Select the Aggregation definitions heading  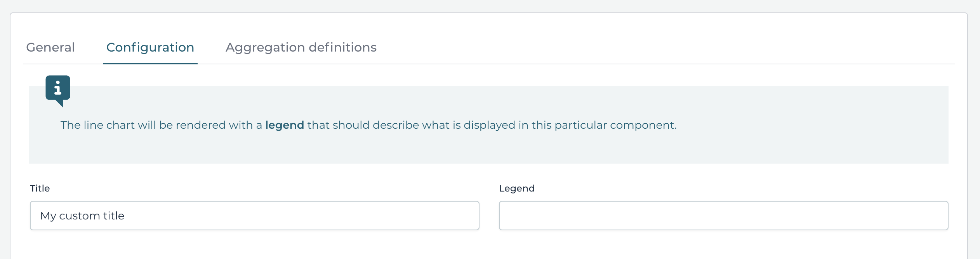click(301, 47)
